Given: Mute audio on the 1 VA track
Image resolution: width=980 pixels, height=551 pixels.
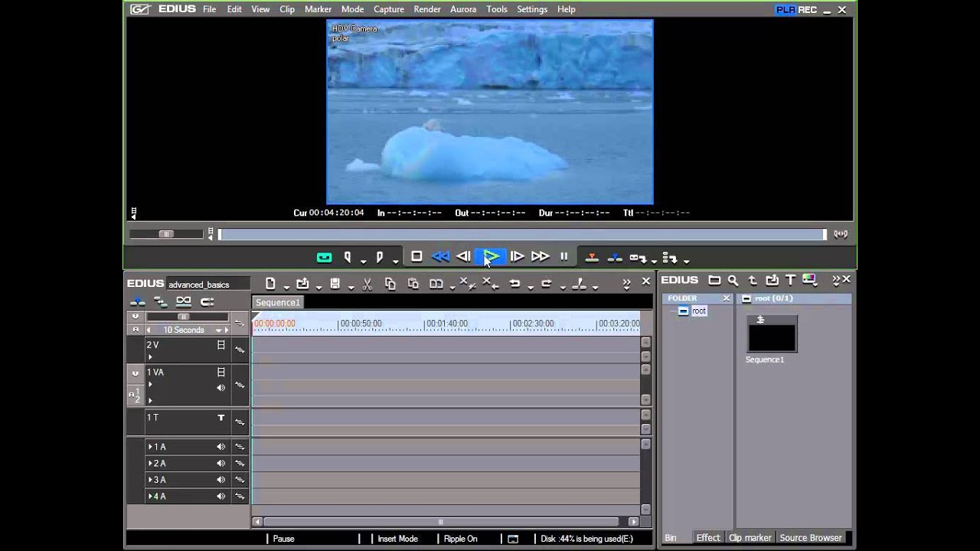Looking at the screenshot, I should click(220, 388).
